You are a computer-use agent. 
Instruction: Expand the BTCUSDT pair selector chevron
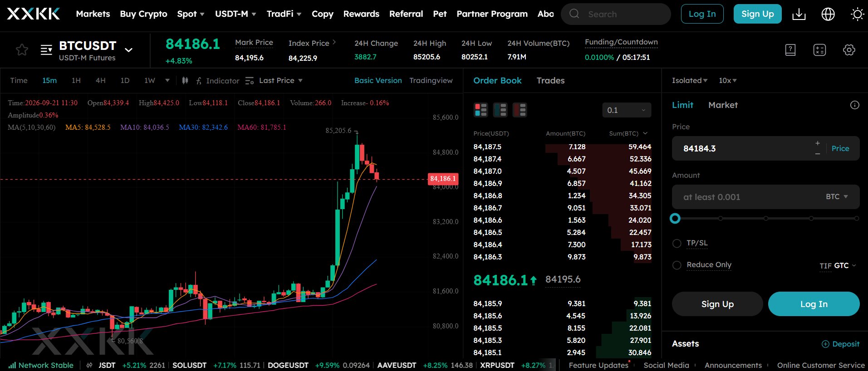point(129,50)
